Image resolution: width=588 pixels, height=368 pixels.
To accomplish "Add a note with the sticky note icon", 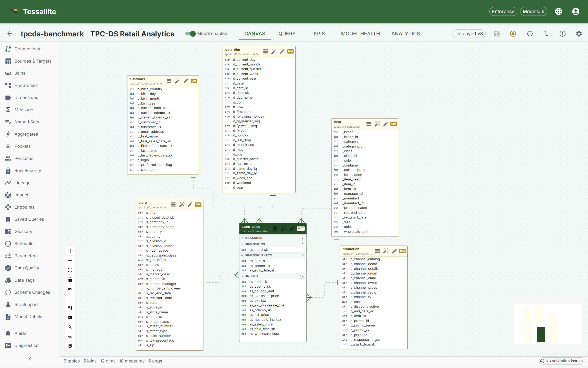I will (70, 346).
